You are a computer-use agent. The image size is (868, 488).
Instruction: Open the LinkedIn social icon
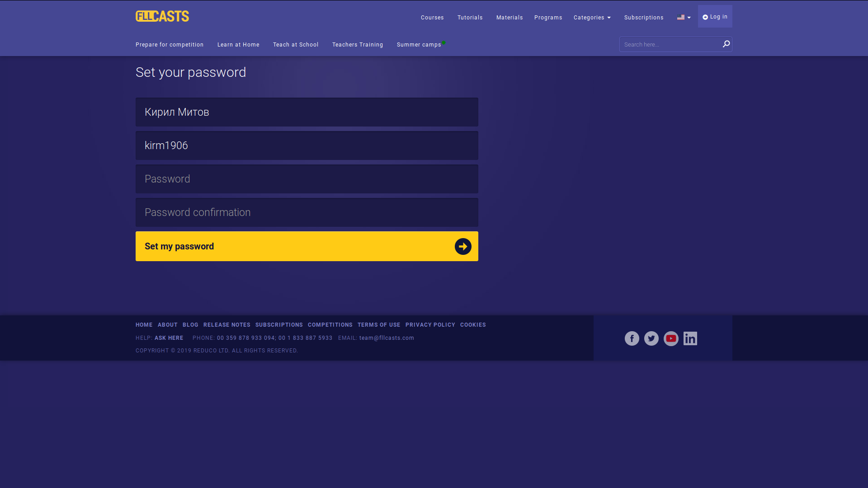pos(690,338)
